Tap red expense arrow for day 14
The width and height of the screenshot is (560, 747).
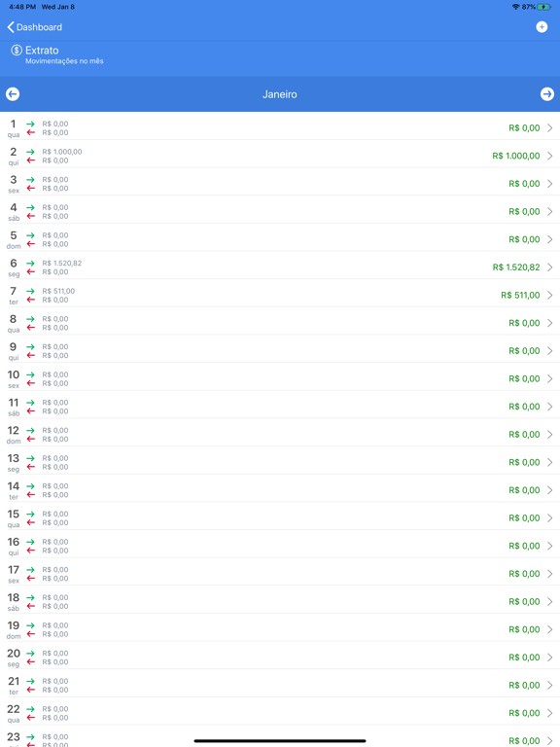point(30,495)
